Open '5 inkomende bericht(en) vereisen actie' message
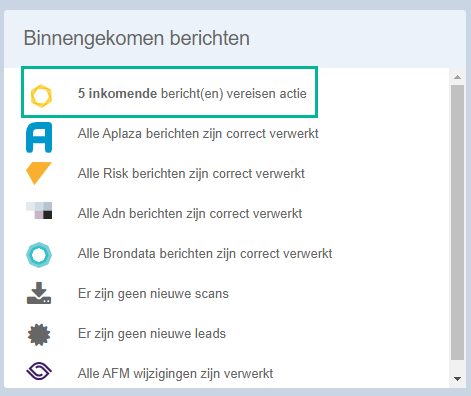 192,93
